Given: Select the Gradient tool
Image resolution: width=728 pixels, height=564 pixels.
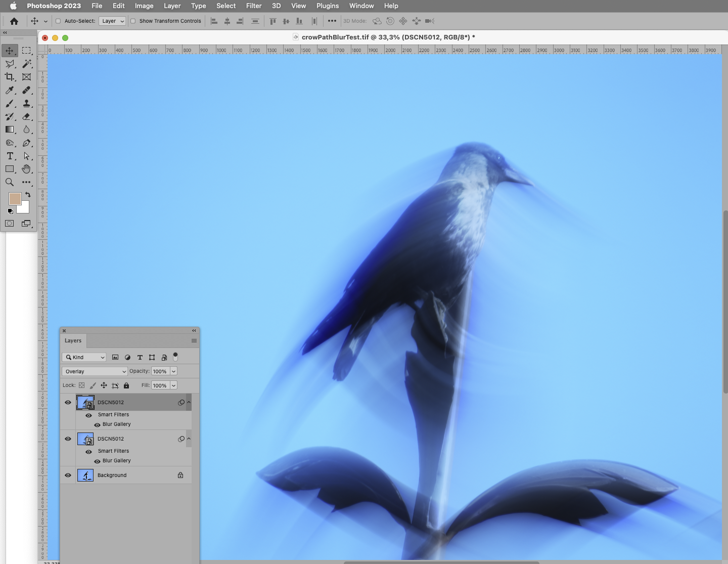Looking at the screenshot, I should coord(10,130).
